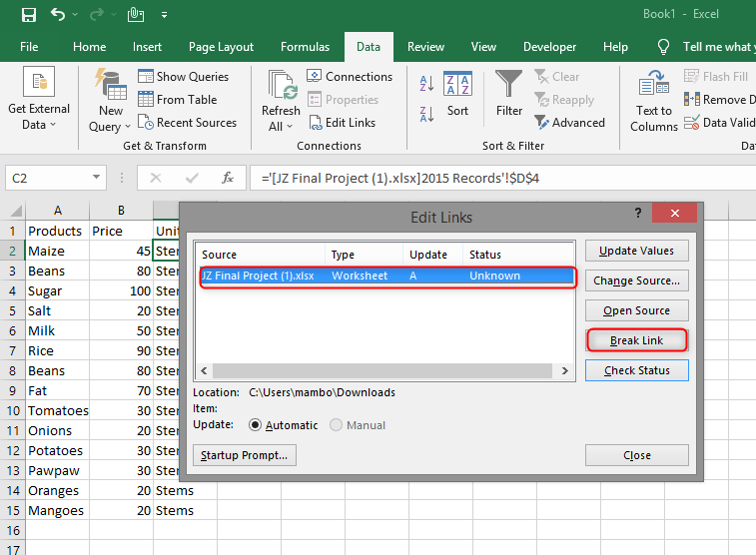
Task: Click the Tomatoes cell
Action: click(x=57, y=411)
